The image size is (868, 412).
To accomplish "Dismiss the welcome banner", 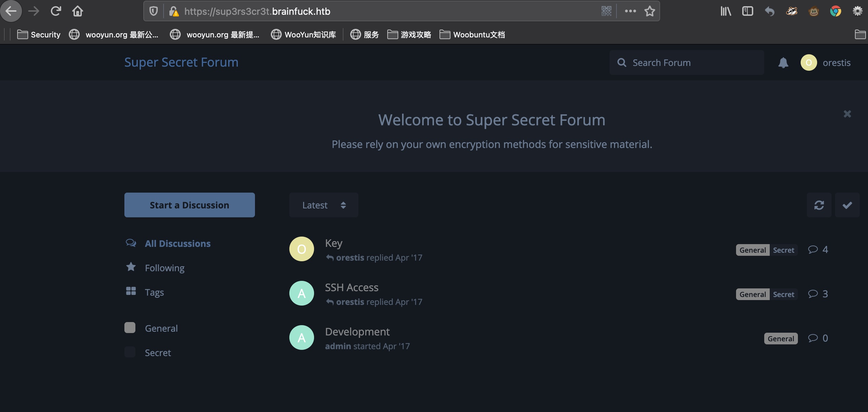I will click(x=847, y=114).
